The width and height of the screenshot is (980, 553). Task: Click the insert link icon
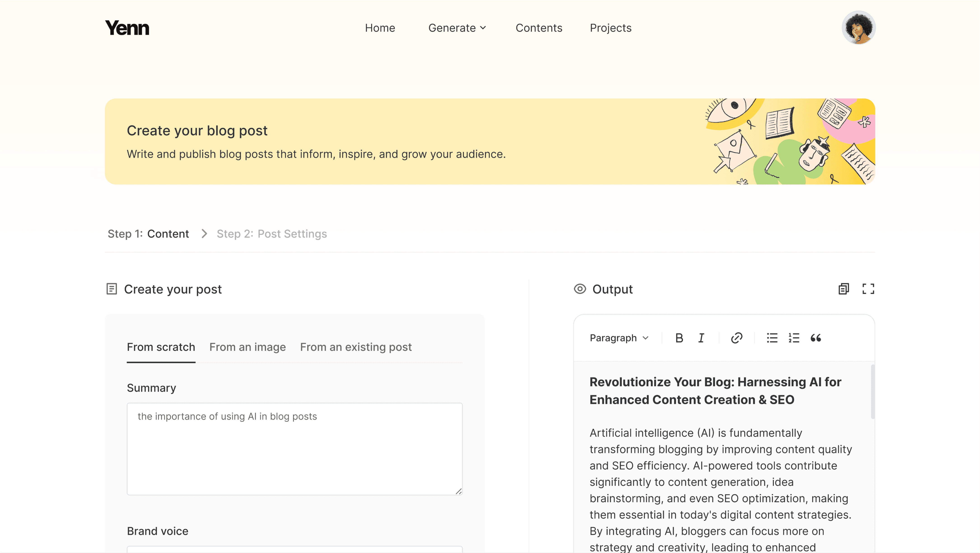[x=737, y=338]
